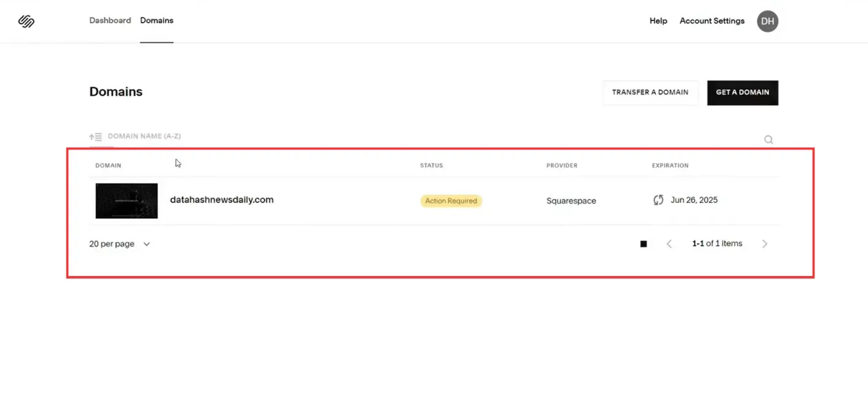Open the domain search magnifier icon
The height and width of the screenshot is (407, 868).
[768, 140]
